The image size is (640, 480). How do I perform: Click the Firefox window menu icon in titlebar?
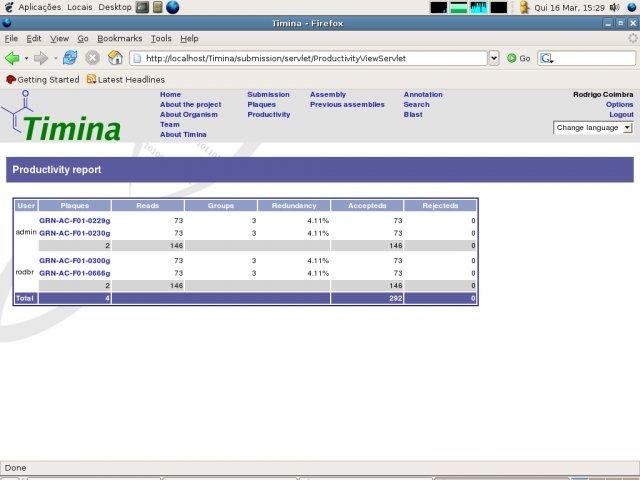click(7, 23)
